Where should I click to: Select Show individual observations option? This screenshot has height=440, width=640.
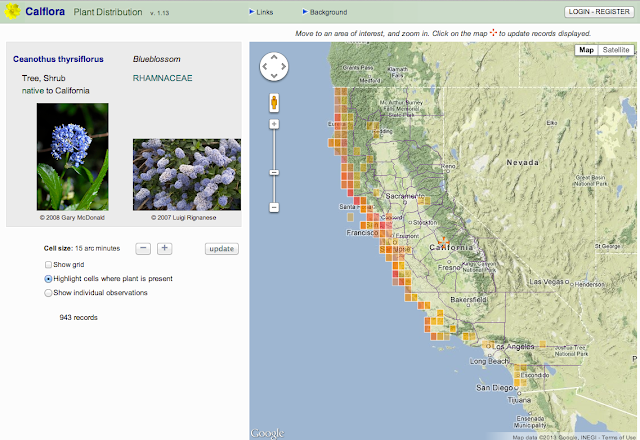(48, 293)
